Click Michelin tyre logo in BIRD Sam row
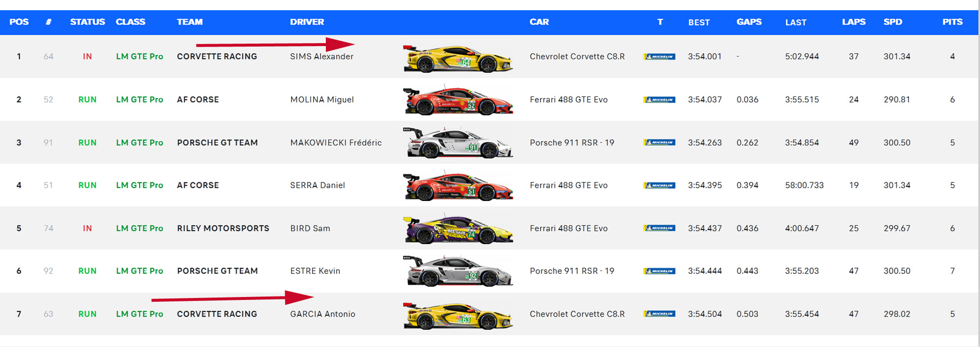The width and height of the screenshot is (980, 347). pos(659,228)
